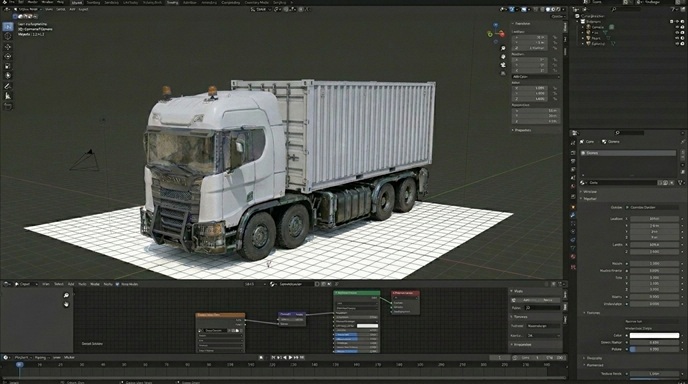Toggle lock on Location X in Transform

pyautogui.click(x=555, y=37)
